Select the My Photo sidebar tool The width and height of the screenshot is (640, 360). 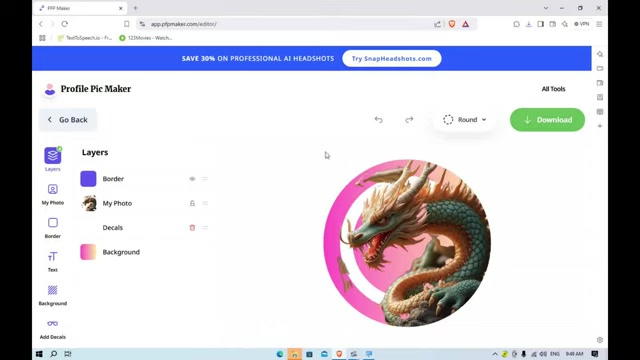pyautogui.click(x=53, y=194)
